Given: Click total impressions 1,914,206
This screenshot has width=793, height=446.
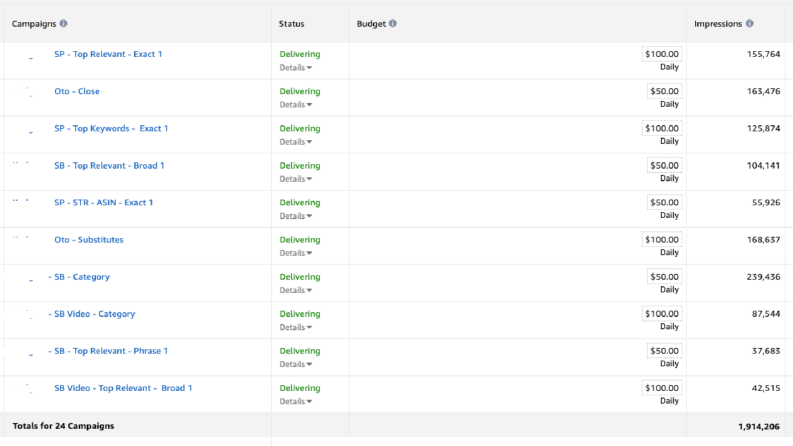Looking at the screenshot, I should click(x=759, y=426).
